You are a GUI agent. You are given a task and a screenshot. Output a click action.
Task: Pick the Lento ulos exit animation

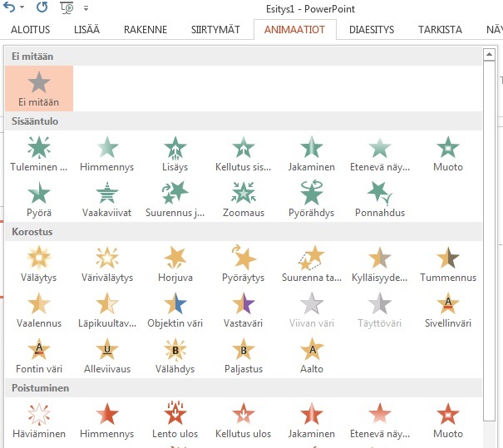pyautogui.click(x=175, y=420)
